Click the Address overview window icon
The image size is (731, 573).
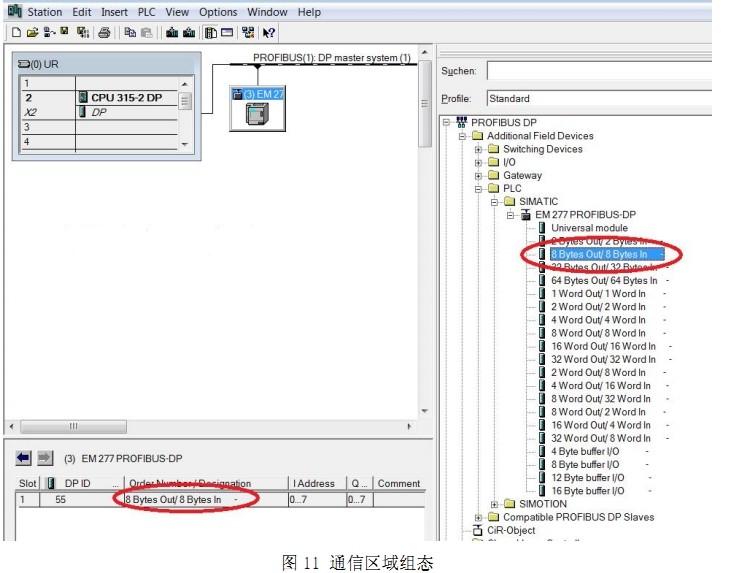point(227,32)
